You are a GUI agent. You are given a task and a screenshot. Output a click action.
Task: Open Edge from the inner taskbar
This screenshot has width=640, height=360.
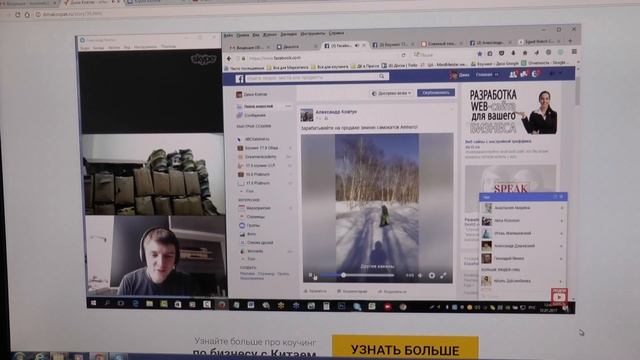(135, 304)
